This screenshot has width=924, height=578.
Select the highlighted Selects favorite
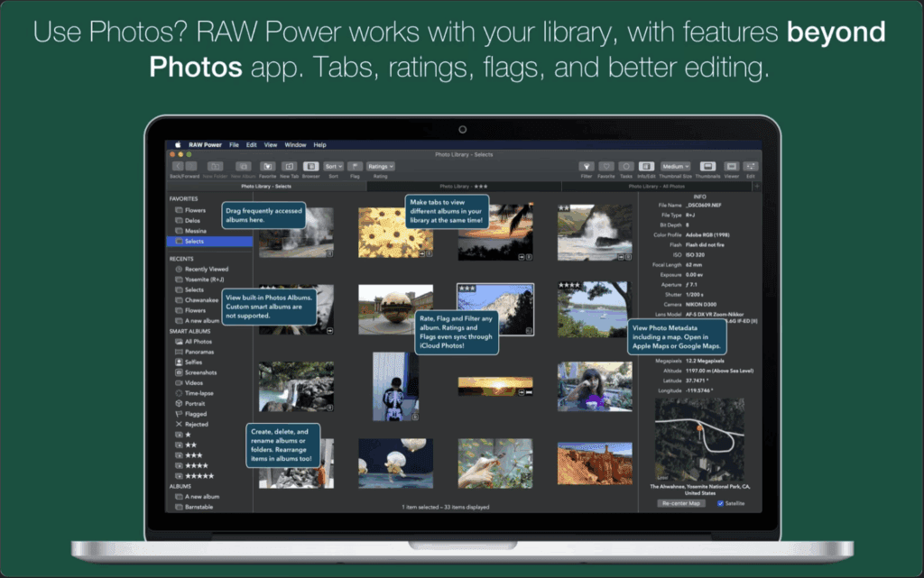pyautogui.click(x=209, y=242)
